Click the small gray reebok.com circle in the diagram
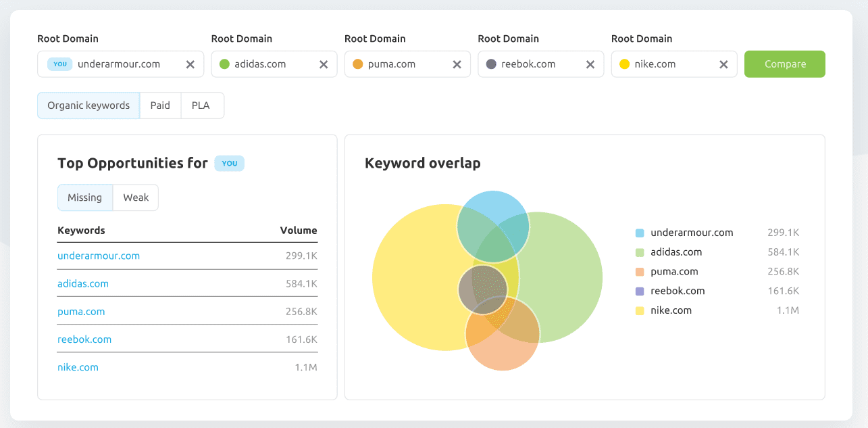The image size is (868, 428). (482, 289)
